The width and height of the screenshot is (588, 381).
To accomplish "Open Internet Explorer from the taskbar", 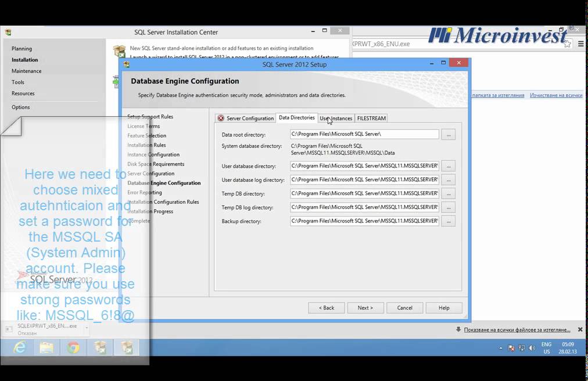I will pos(20,348).
